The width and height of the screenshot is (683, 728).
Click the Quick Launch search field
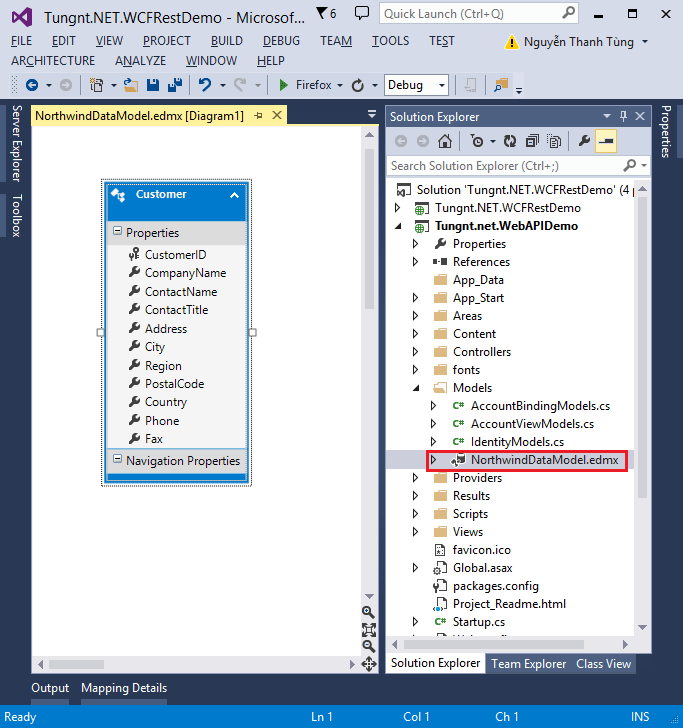[x=479, y=13]
